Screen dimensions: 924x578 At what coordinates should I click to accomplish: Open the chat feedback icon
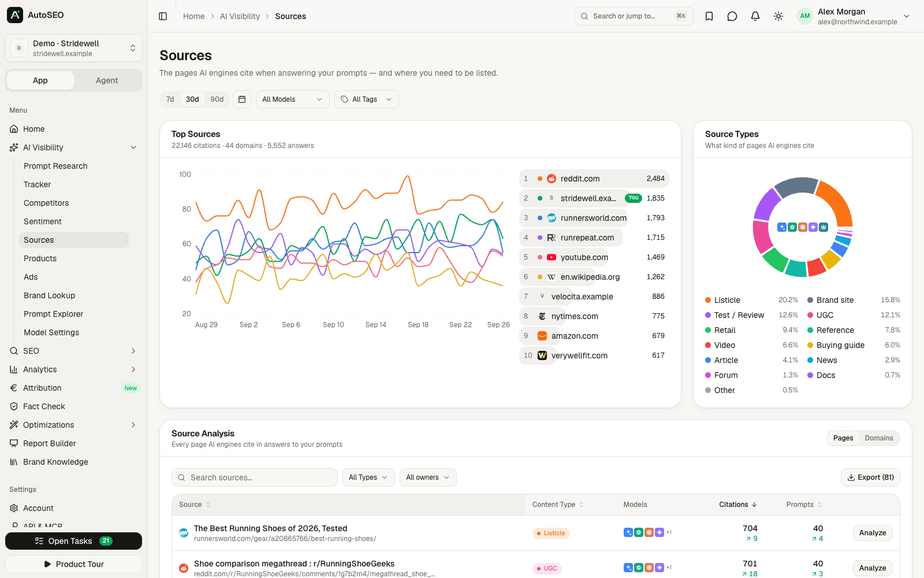point(732,16)
